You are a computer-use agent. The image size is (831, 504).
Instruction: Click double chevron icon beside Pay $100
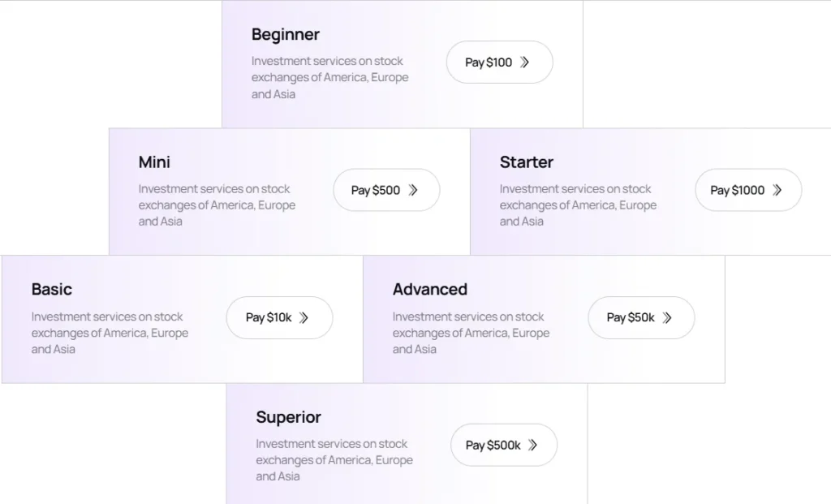coord(525,62)
